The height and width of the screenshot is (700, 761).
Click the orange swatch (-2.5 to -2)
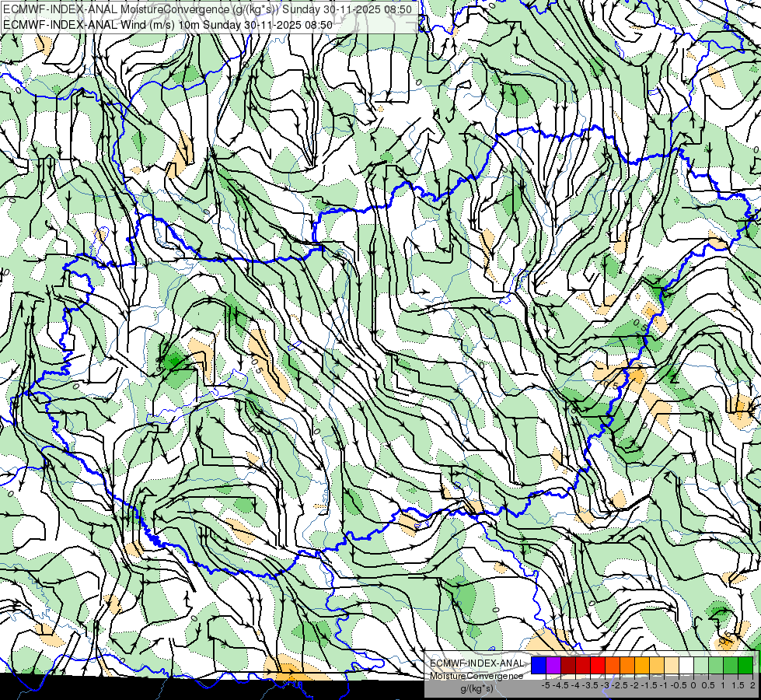[627, 666]
